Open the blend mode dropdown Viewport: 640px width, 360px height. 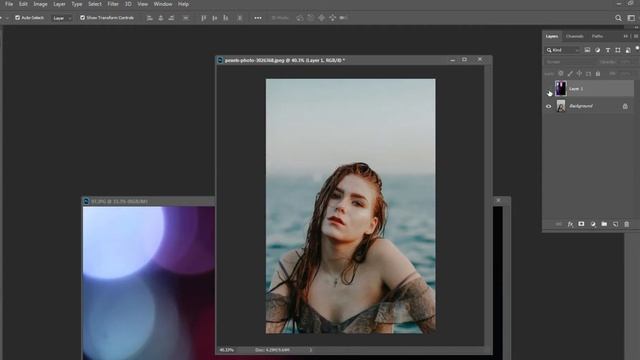click(570, 62)
